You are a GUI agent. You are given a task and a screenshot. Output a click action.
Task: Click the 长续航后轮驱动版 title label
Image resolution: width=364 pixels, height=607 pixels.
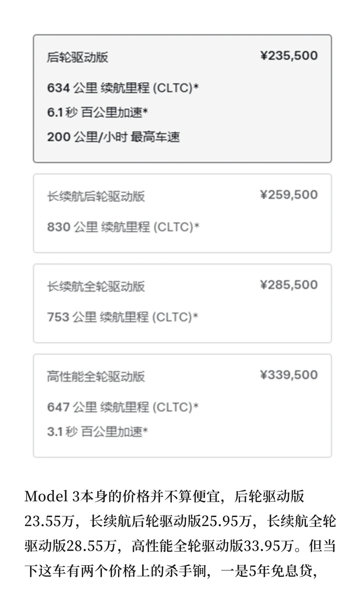coord(96,196)
